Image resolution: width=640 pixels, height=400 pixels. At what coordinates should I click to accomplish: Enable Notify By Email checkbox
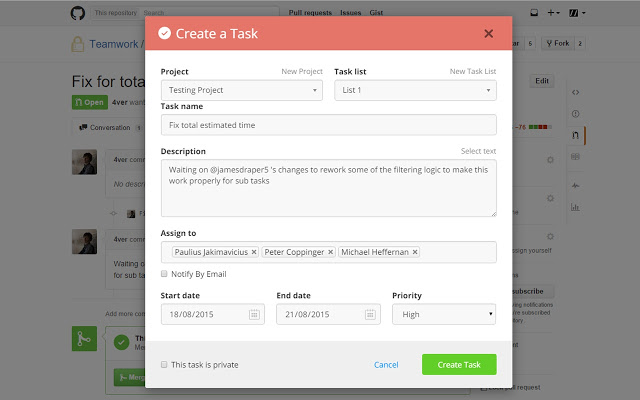(165, 274)
